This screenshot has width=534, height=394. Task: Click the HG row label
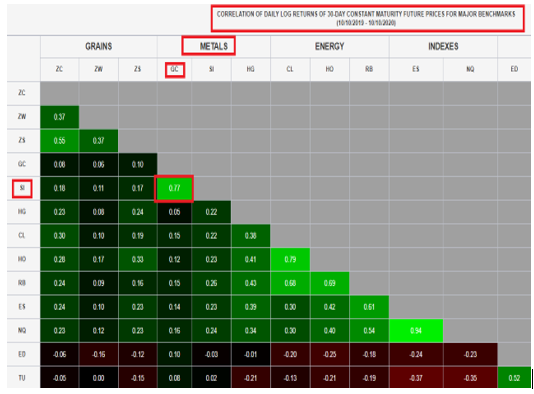[x=22, y=212]
